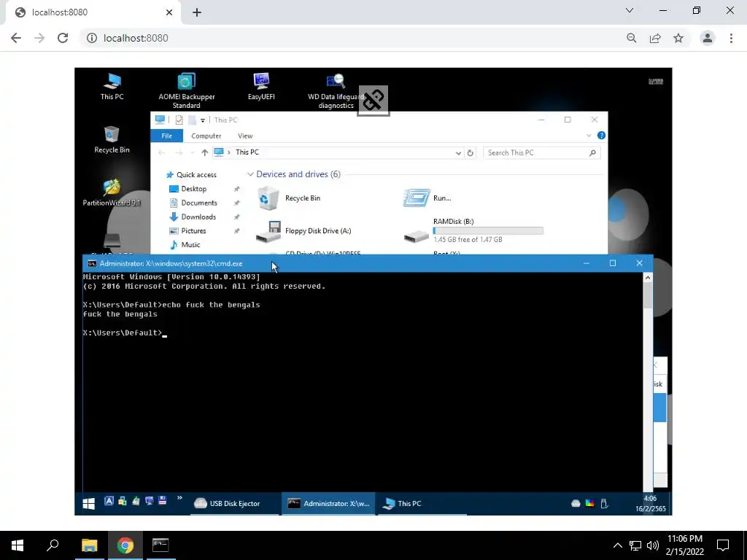The image size is (747, 560).
Task: Open the File tab in Explorer
Action: coord(167,136)
